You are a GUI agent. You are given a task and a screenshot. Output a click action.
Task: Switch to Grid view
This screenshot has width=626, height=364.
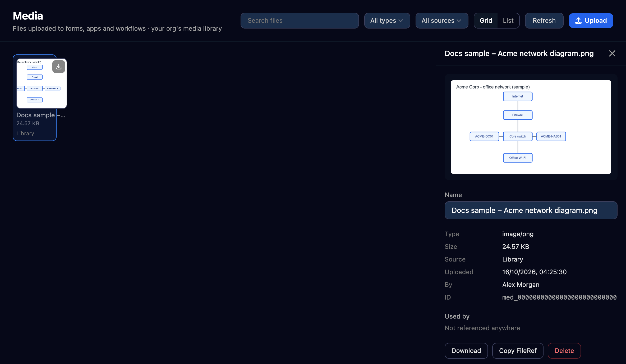486,21
